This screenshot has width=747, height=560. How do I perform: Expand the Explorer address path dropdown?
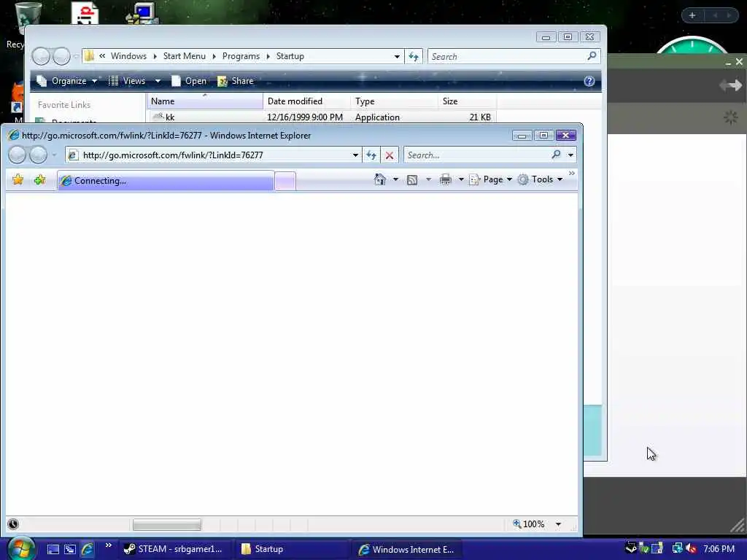click(397, 57)
